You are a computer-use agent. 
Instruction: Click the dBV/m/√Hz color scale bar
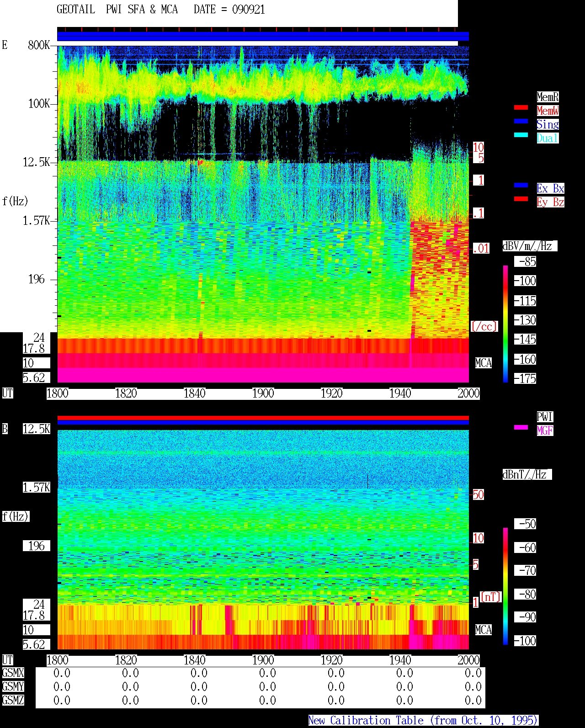pyautogui.click(x=505, y=324)
